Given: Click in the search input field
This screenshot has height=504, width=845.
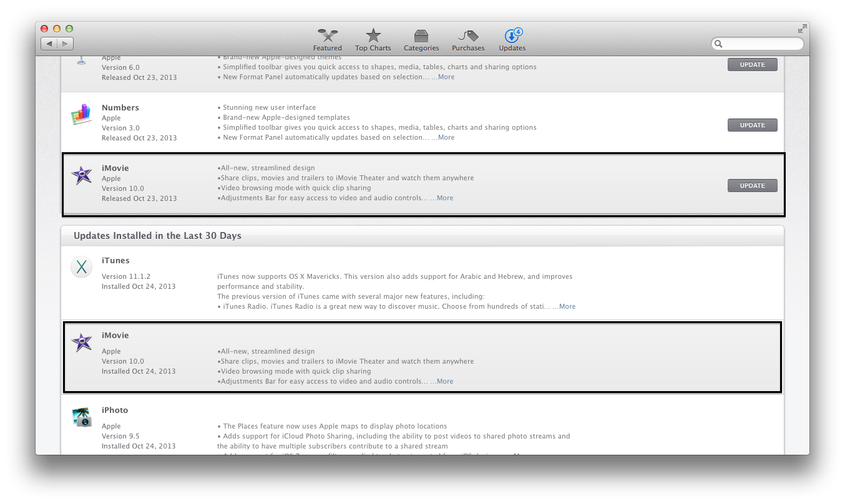Looking at the screenshot, I should [x=758, y=44].
